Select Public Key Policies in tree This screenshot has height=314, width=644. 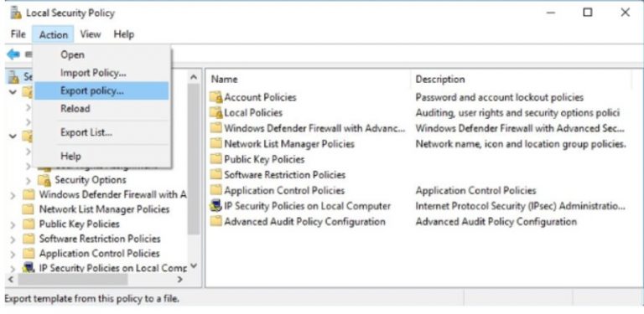click(x=80, y=224)
